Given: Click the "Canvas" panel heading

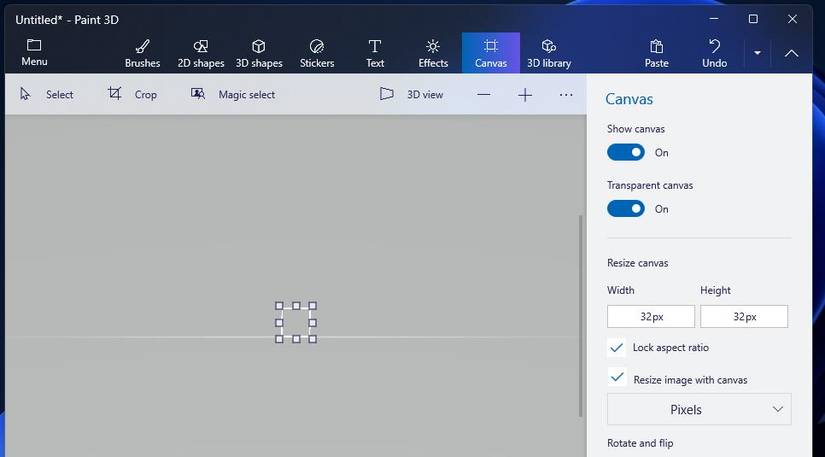Looking at the screenshot, I should click(629, 99).
